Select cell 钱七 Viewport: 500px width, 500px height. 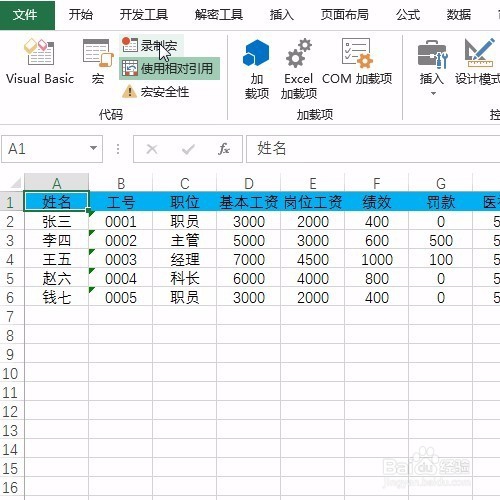click(56, 297)
